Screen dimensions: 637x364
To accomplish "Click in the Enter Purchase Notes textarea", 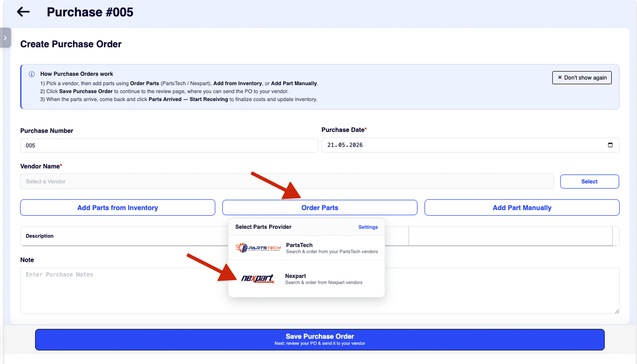I will (x=320, y=291).
